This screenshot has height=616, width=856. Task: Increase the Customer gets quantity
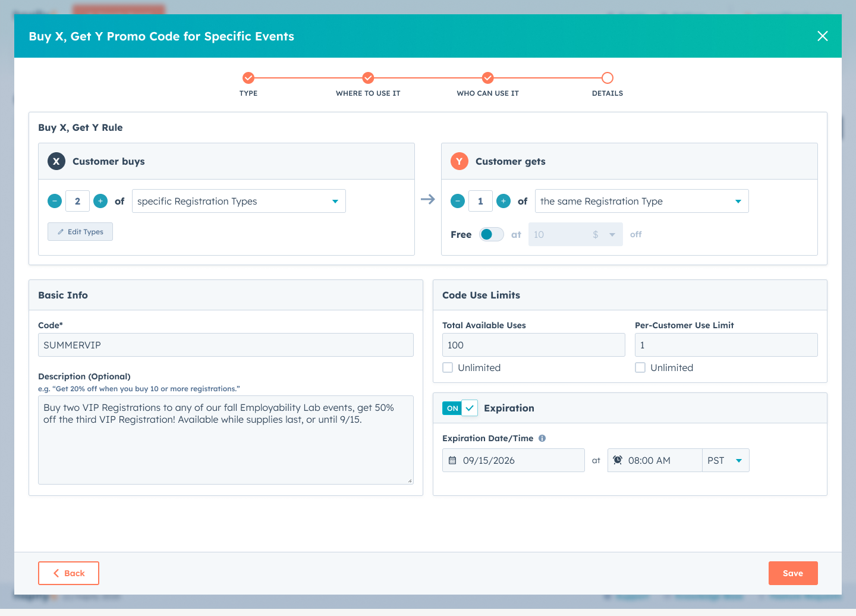coord(503,201)
